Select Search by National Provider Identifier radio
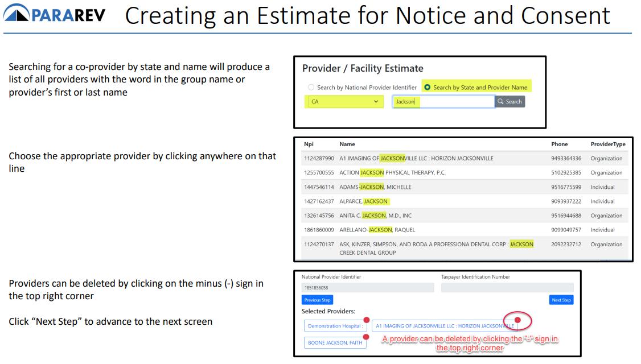This screenshot has height=364, width=641. [311, 88]
